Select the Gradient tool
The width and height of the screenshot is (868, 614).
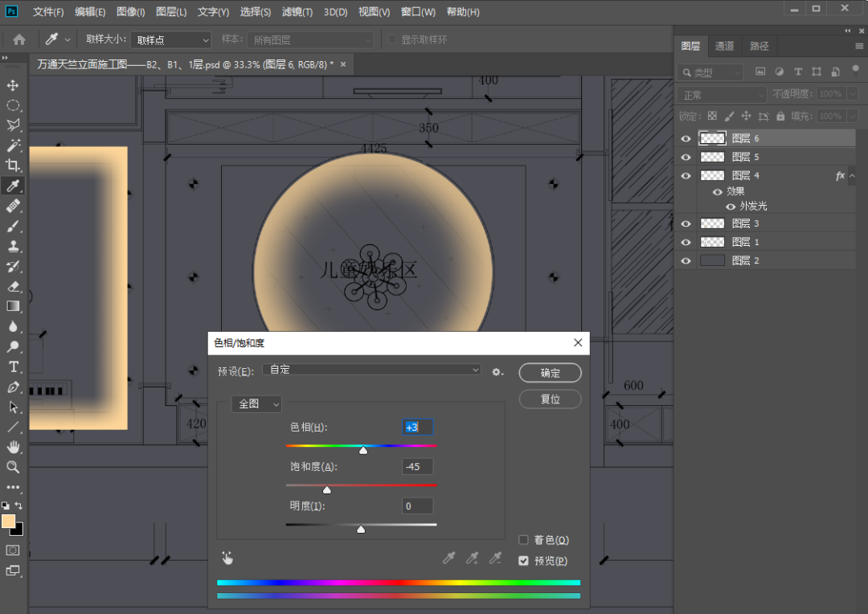13,306
